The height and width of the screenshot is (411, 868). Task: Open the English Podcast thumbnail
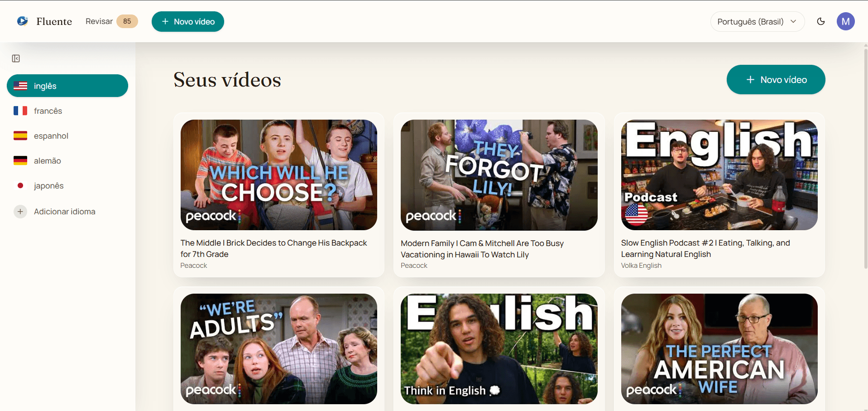point(719,175)
